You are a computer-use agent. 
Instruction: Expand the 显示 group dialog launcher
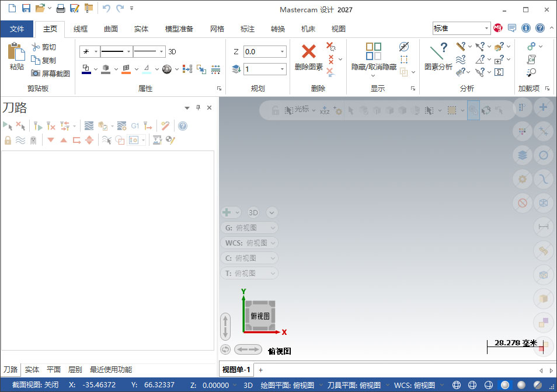coord(413,88)
